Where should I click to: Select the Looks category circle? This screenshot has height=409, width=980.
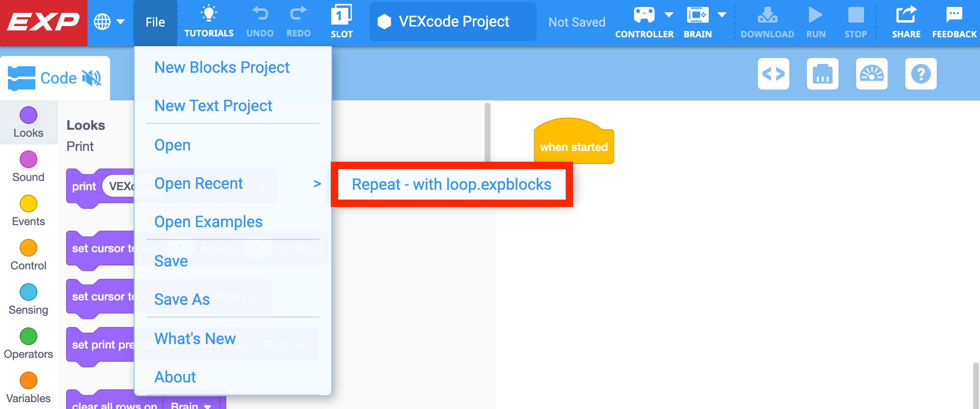tap(29, 115)
